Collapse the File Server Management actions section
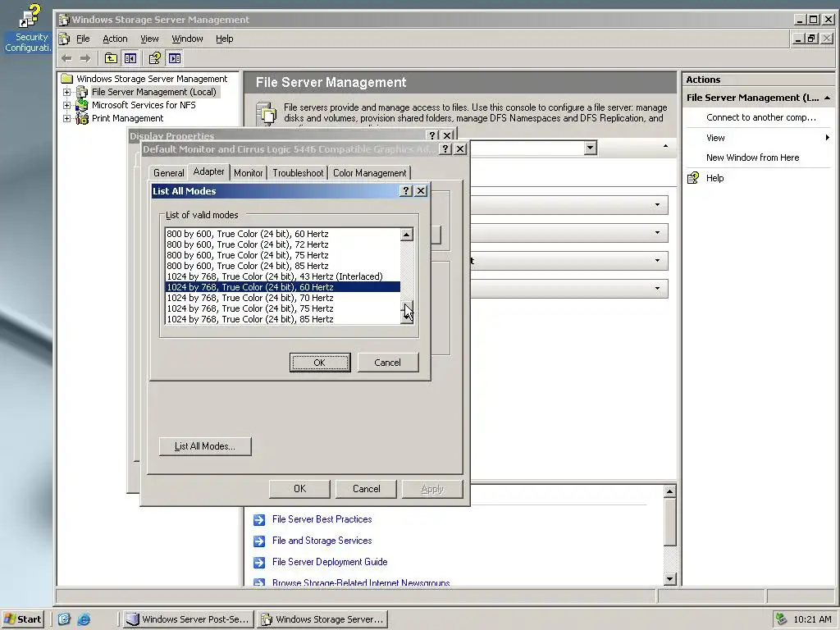The image size is (840, 630). [827, 98]
